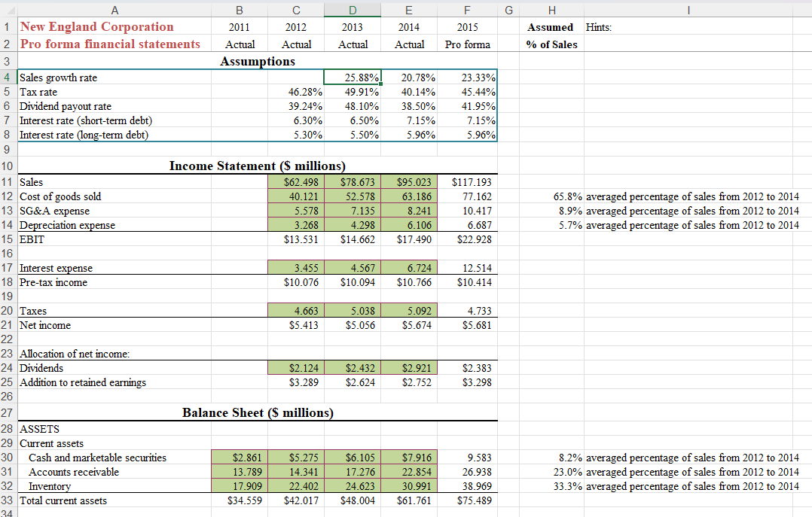
Task: Click the Assumed % of Sales header cell
Action: pyautogui.click(x=551, y=44)
